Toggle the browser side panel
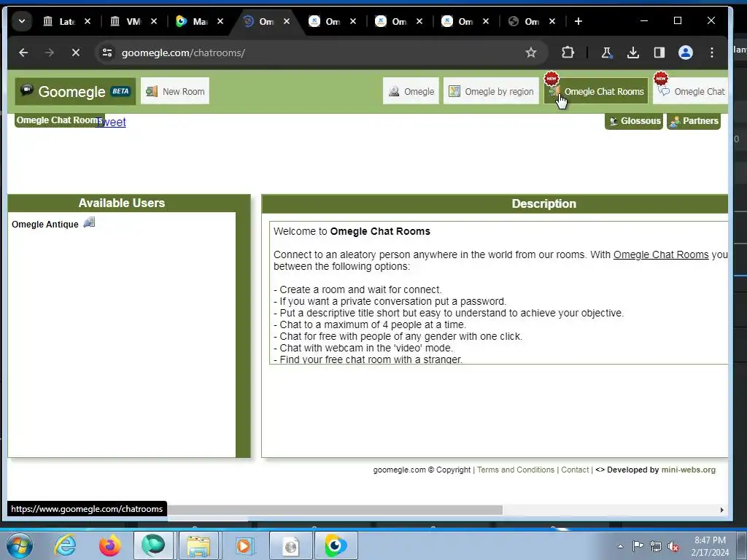Image resolution: width=747 pixels, height=560 pixels. point(659,52)
